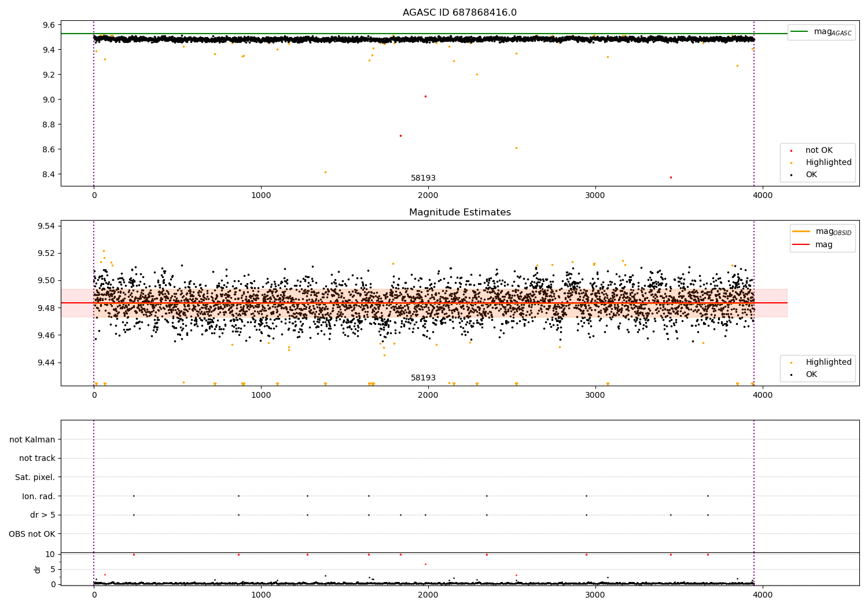Click 'Highlighted' in the Magnitude Estimates legend
This screenshot has width=868, height=608.
[829, 362]
